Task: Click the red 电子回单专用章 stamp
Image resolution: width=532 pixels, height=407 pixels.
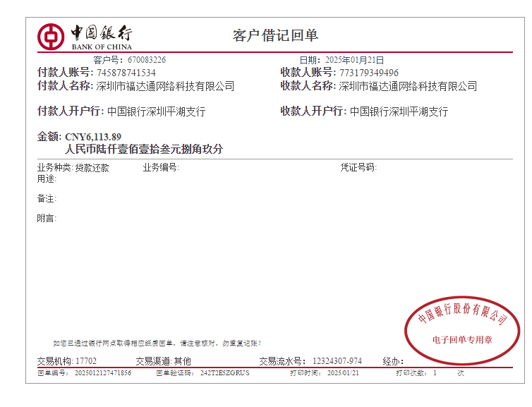Action: [x=462, y=330]
